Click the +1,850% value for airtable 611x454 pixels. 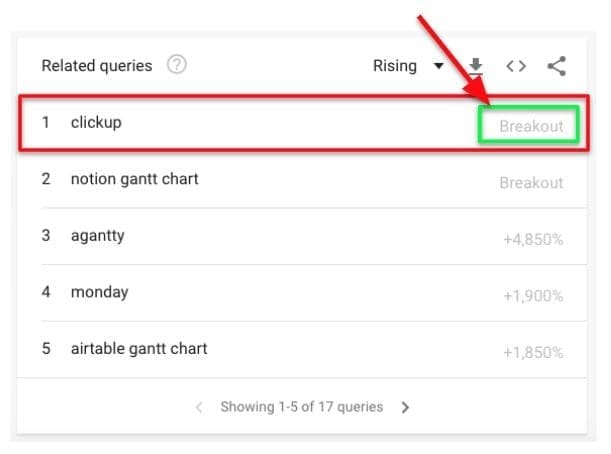point(531,353)
